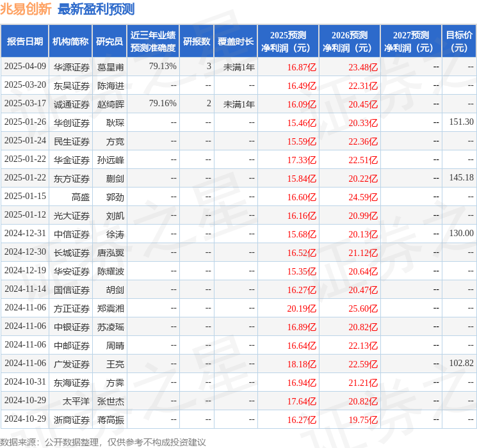Click the 兆易创新 title text
The width and height of the screenshot is (477, 448).
coord(26,9)
